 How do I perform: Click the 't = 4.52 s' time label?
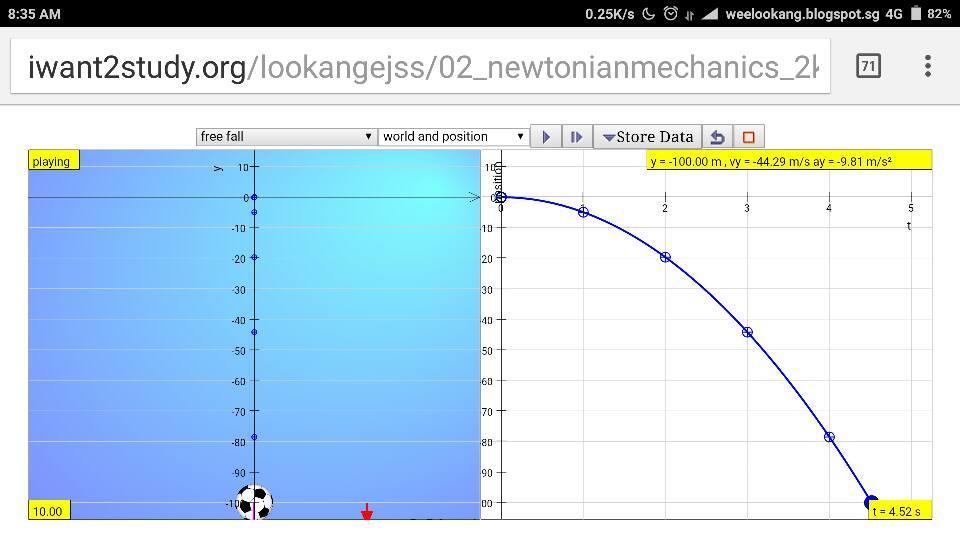[899, 511]
